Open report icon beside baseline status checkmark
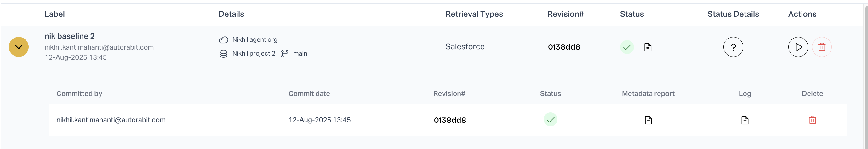 (647, 47)
